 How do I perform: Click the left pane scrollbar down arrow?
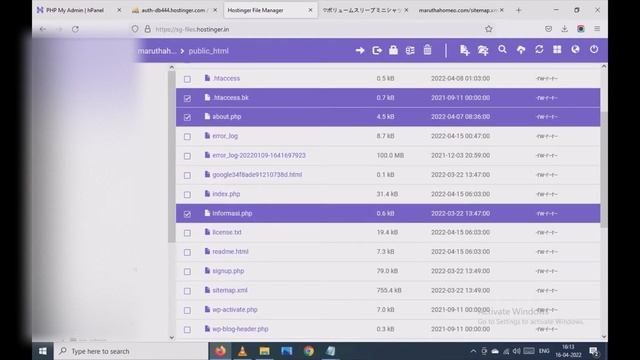171,338
